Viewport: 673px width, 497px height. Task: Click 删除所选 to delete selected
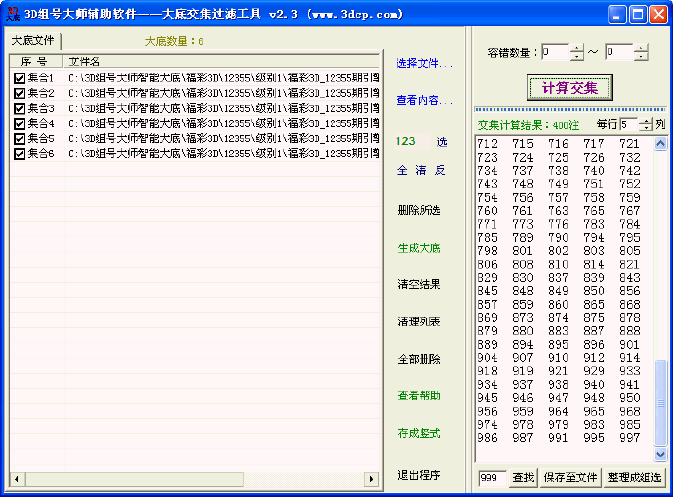[x=418, y=210]
